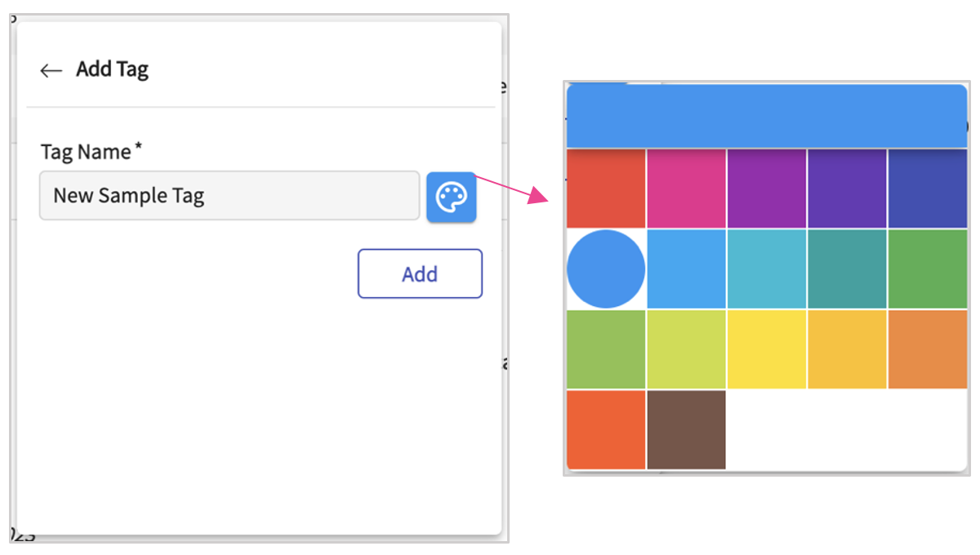Choose the teal color swatch
Screen dimensions: 980x555
[846, 269]
